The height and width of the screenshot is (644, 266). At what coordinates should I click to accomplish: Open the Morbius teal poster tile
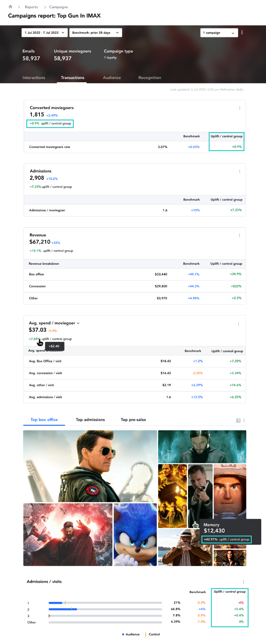[x=202, y=447]
